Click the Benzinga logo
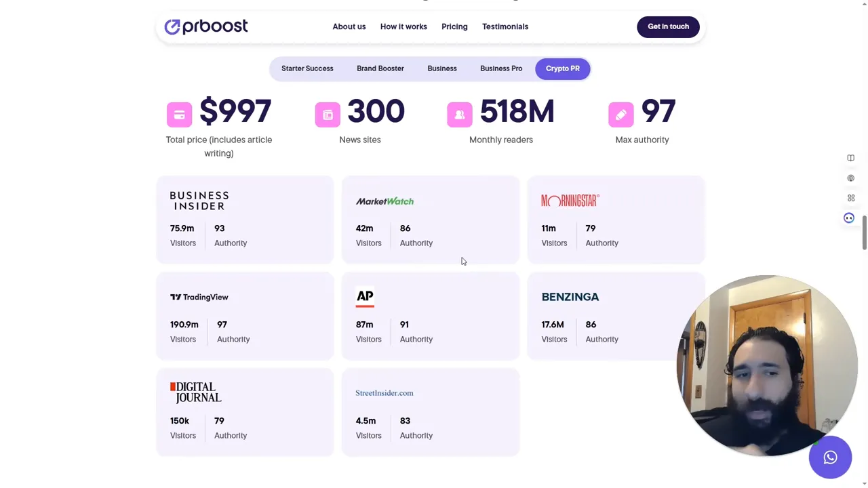This screenshot has height=488, width=868. click(x=570, y=297)
